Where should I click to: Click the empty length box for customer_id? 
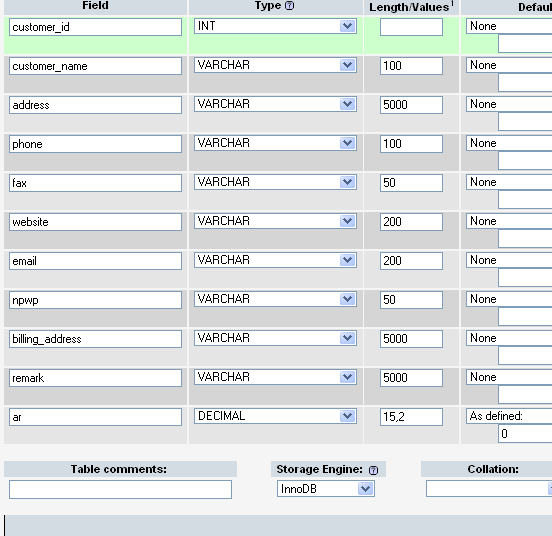tap(411, 27)
